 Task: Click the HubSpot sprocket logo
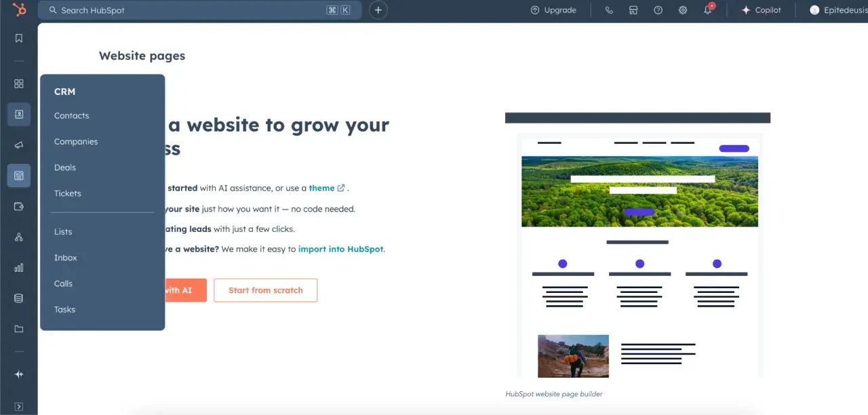(x=19, y=10)
